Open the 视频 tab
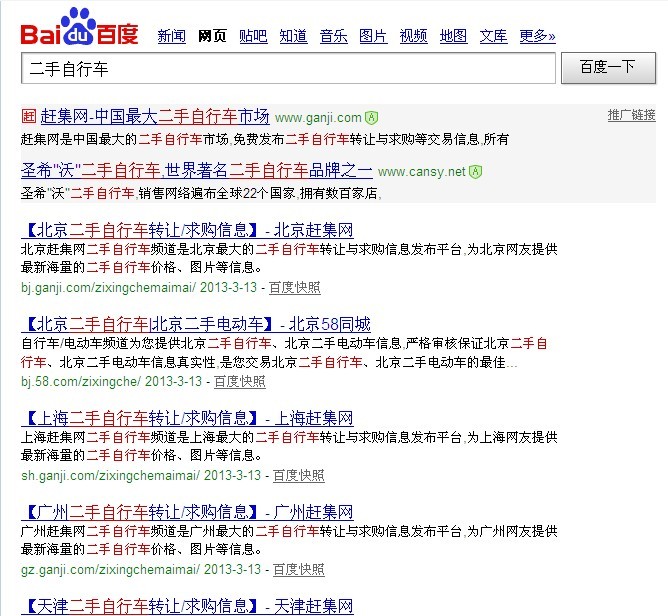This screenshot has width=668, height=616. pyautogui.click(x=413, y=36)
